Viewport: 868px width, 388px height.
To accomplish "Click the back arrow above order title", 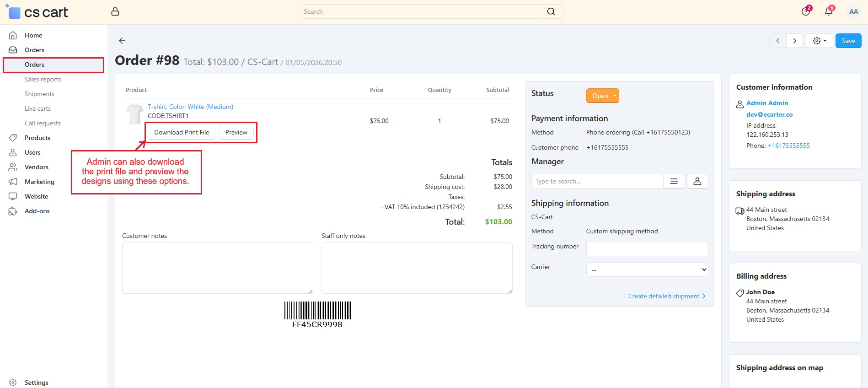I will coord(122,41).
